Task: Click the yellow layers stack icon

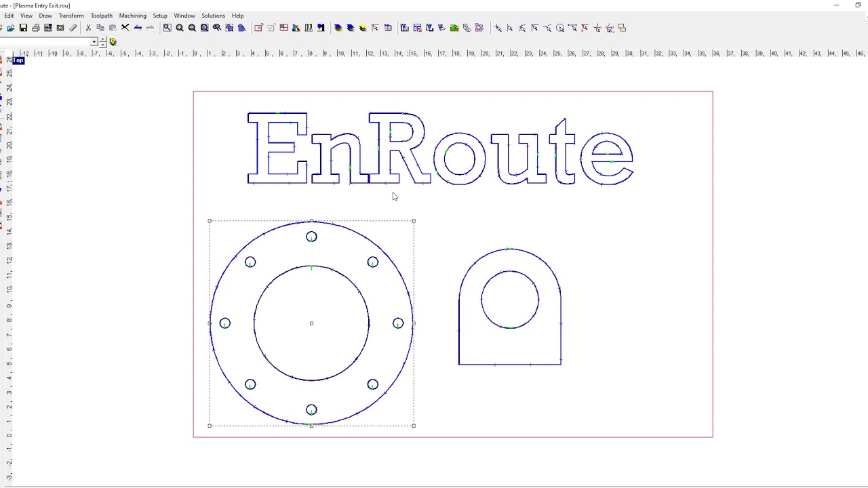Action: pos(363,28)
